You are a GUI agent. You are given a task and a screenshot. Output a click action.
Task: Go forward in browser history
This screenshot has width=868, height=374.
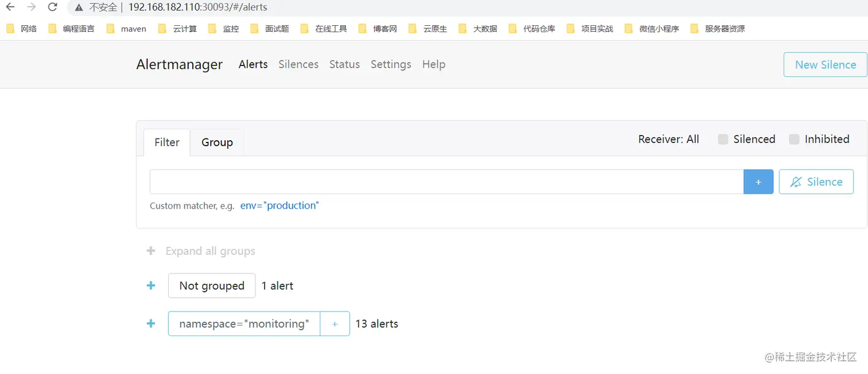[32, 7]
